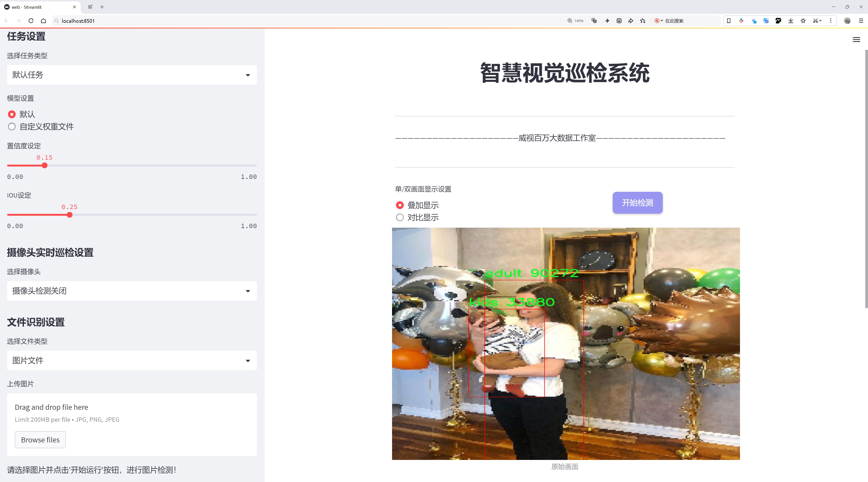Minimize the browser window
868x482 pixels.
[x=833, y=7]
